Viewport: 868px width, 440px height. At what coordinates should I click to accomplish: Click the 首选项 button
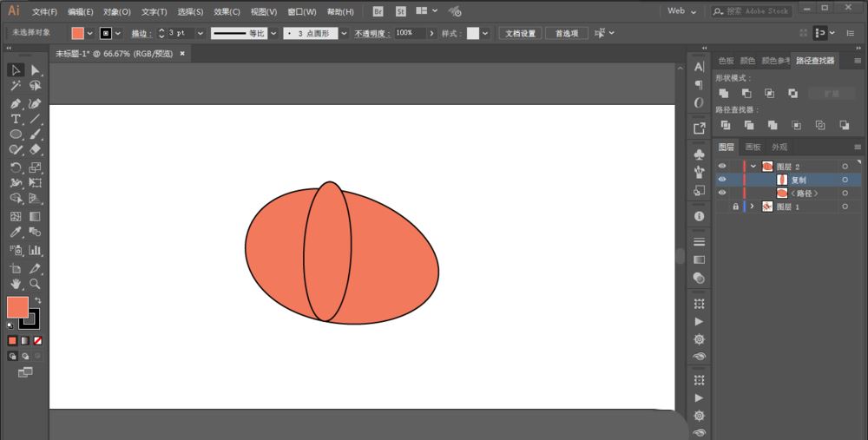click(567, 33)
